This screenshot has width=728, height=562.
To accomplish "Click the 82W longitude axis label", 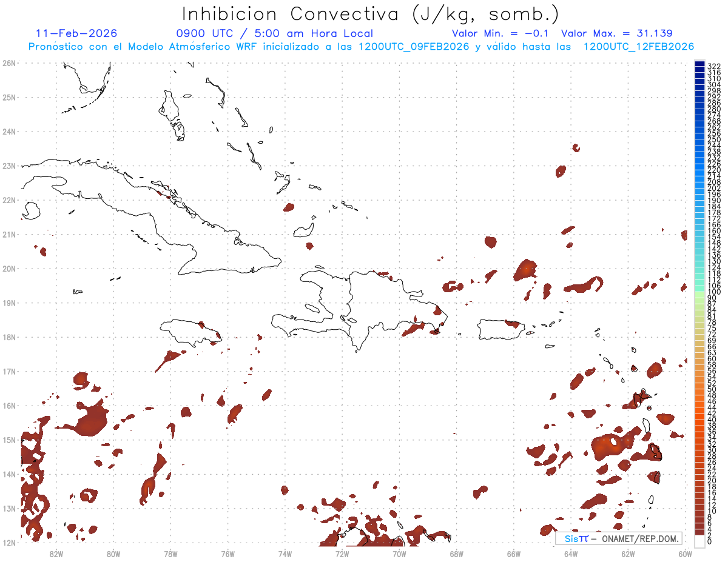I will tap(56, 554).
